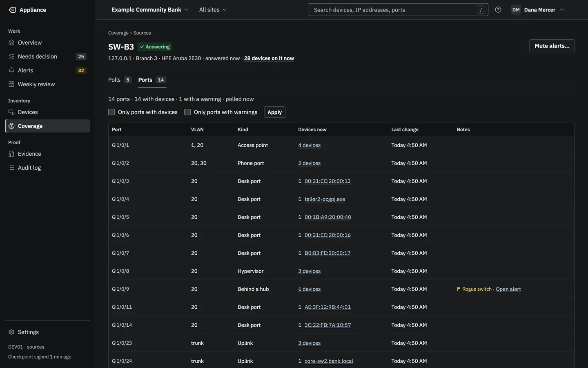Open the 4 devices link on Gi1/0/1

coord(309,145)
